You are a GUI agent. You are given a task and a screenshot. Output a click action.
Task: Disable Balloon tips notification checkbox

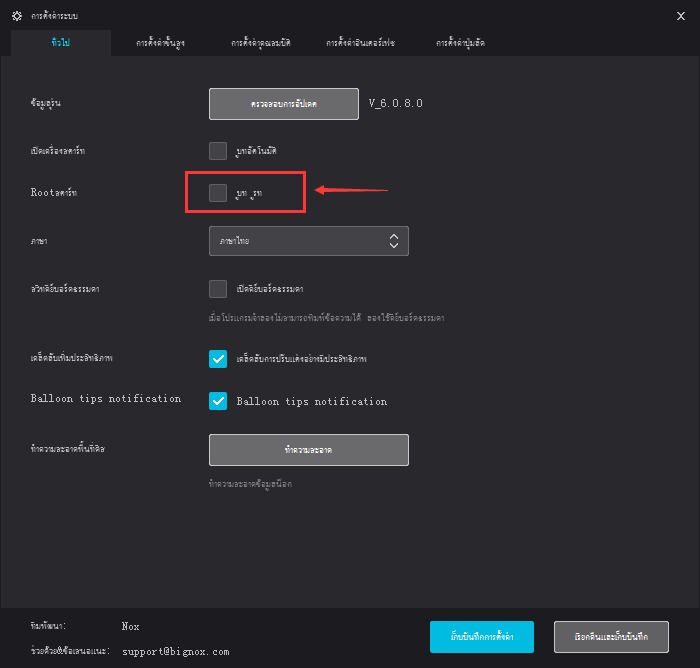point(218,400)
